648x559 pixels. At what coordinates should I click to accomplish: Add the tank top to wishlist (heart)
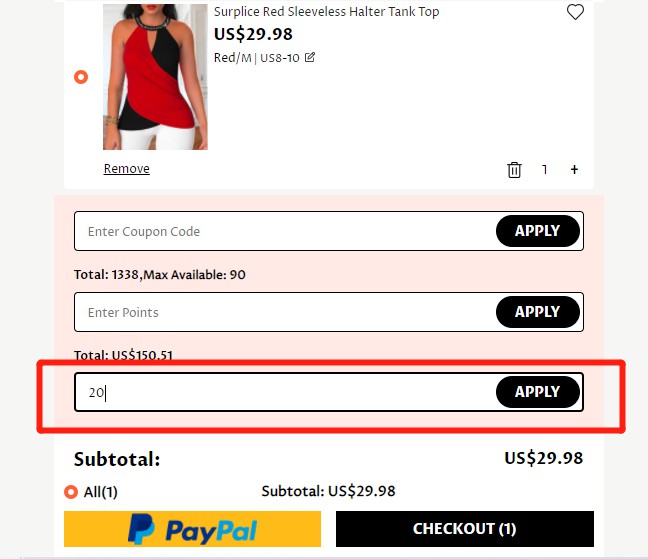(x=575, y=13)
